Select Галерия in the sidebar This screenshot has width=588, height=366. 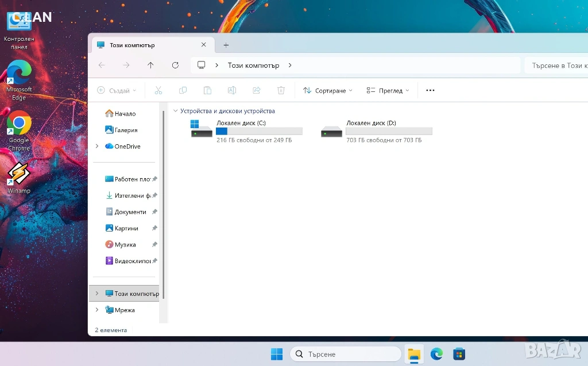pyautogui.click(x=125, y=130)
